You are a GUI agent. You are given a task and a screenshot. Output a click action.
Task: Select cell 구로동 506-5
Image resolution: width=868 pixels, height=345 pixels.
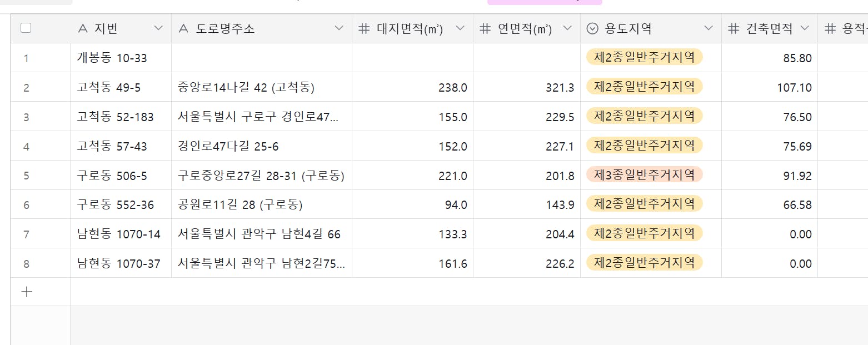coord(121,176)
